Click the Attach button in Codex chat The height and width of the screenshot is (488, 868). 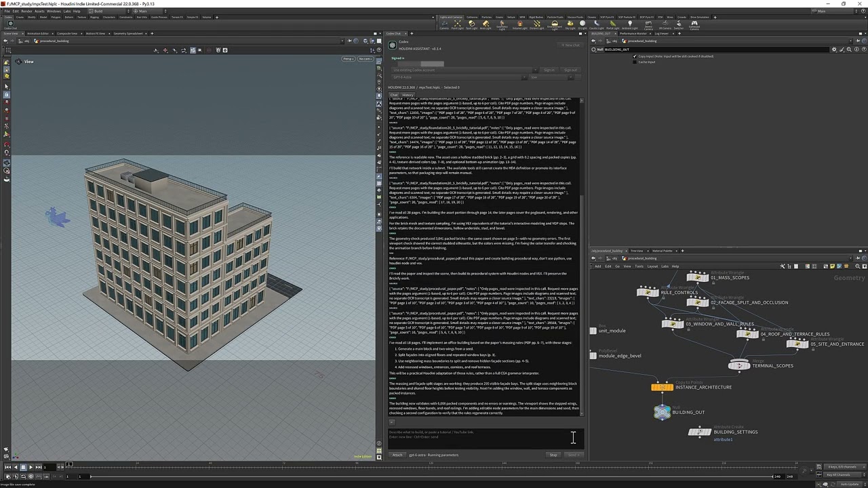coord(397,455)
